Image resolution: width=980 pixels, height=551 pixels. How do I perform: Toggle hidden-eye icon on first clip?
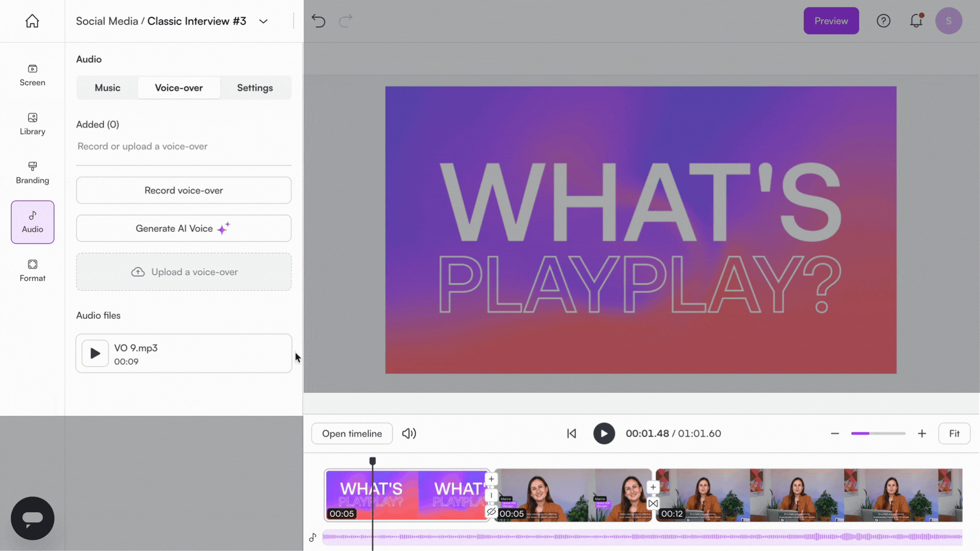[491, 512]
